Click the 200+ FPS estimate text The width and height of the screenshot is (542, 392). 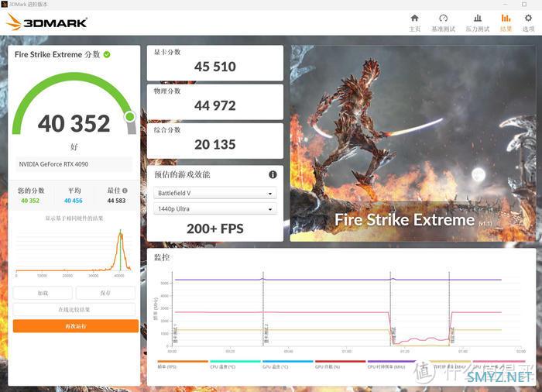pos(215,229)
